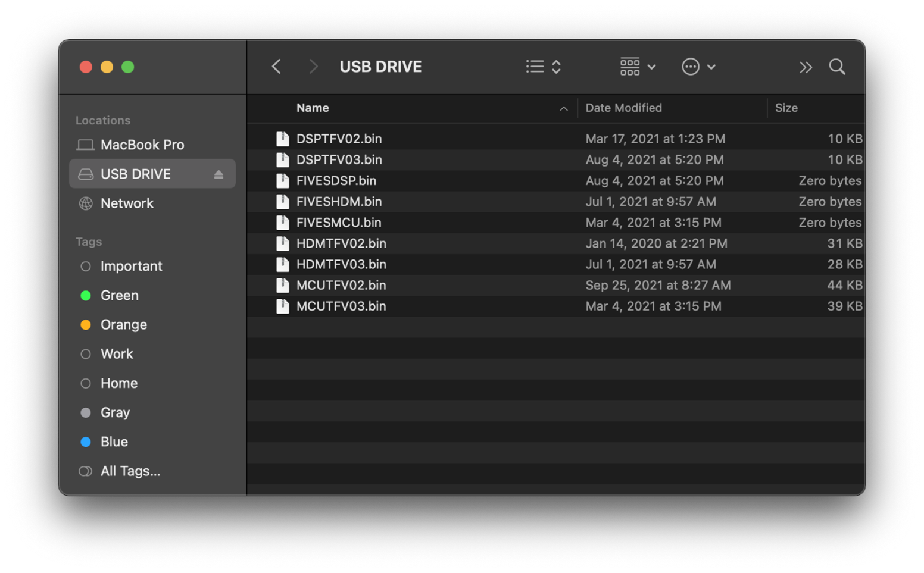
Task: Click the MCUTFV02.bin file icon
Action: coord(283,285)
